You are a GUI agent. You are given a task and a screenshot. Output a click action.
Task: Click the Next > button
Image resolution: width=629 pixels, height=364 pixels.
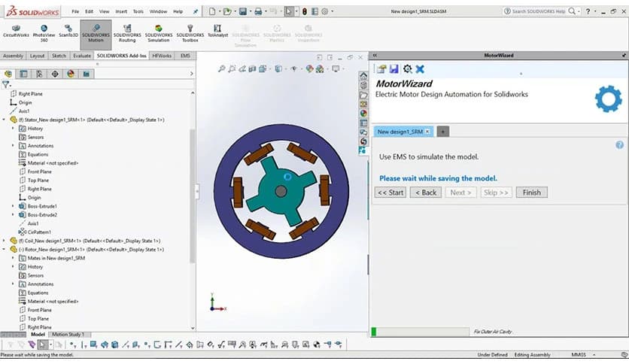coord(461,193)
